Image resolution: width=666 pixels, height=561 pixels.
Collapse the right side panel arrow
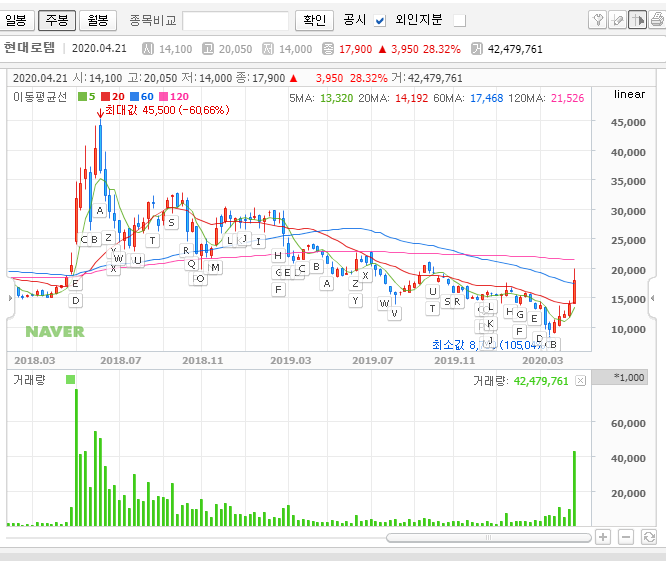tap(653, 298)
